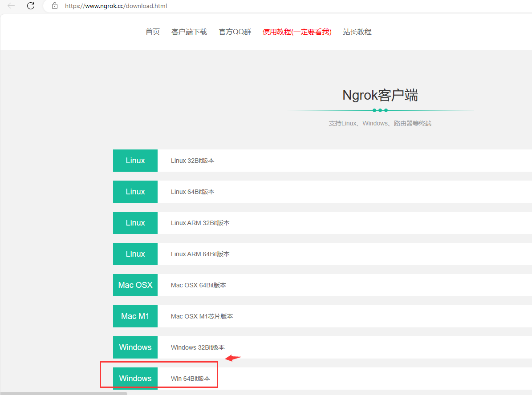Click the green Mac M1 button
Image resolution: width=532 pixels, height=395 pixels.
[135, 316]
